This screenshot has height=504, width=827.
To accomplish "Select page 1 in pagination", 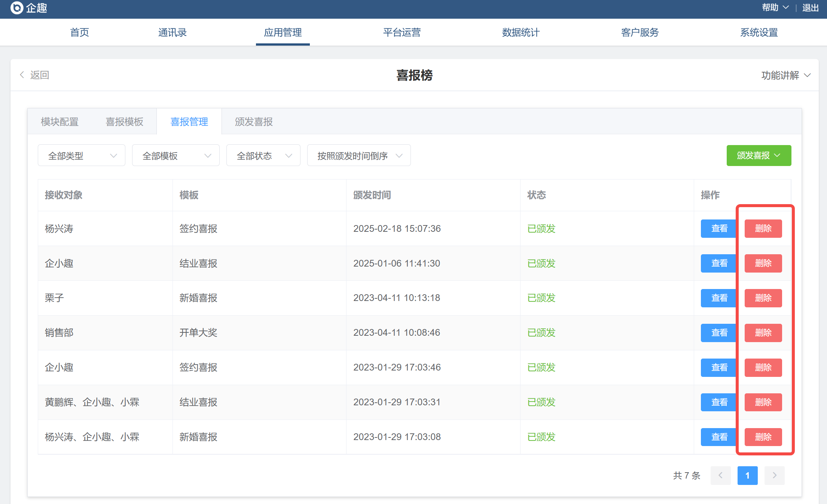I will click(x=747, y=475).
